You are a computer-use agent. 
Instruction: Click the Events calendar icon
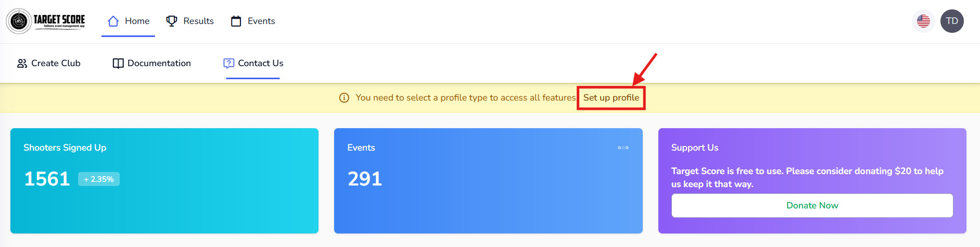click(236, 21)
